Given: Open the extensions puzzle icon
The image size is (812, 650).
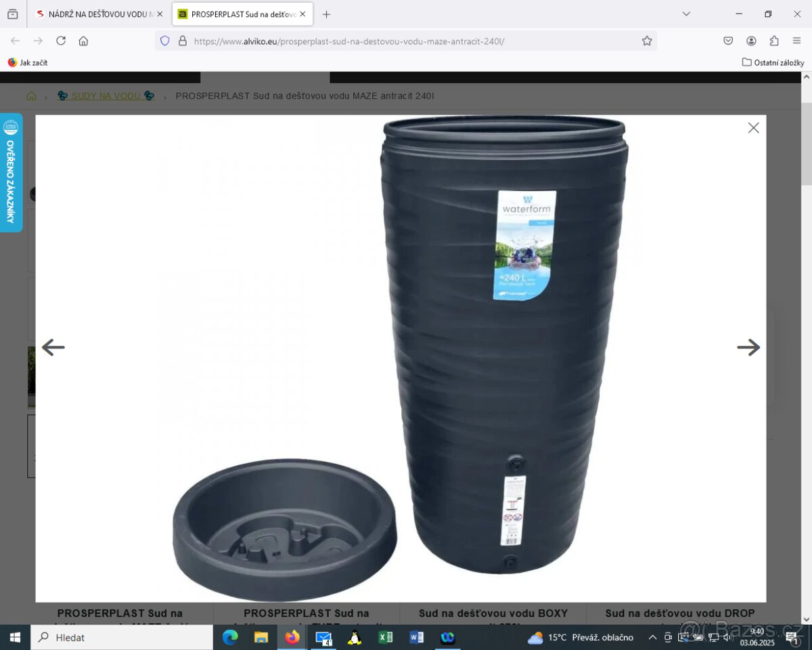Looking at the screenshot, I should 774,41.
